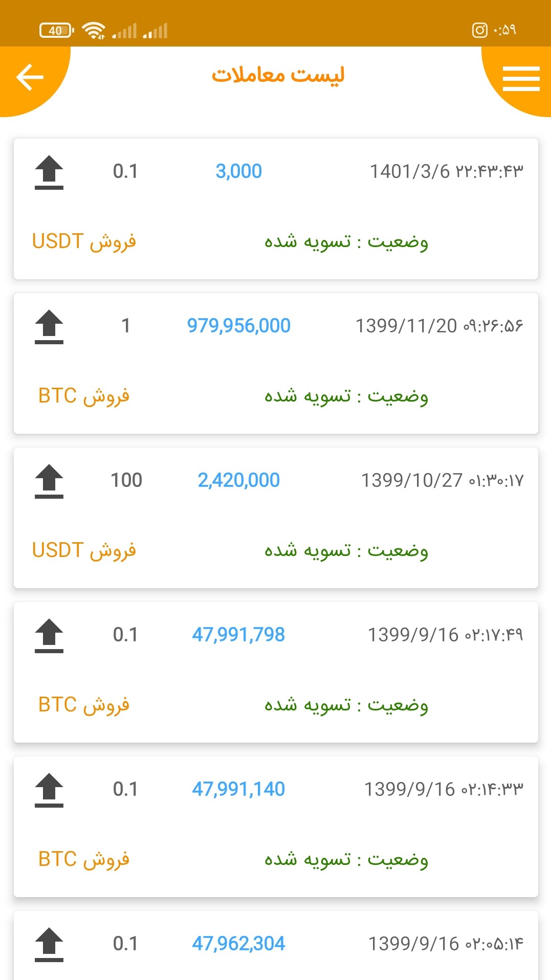
Task: Tap upload arrow icon of 979,956,000 trade
Action: click(x=49, y=327)
